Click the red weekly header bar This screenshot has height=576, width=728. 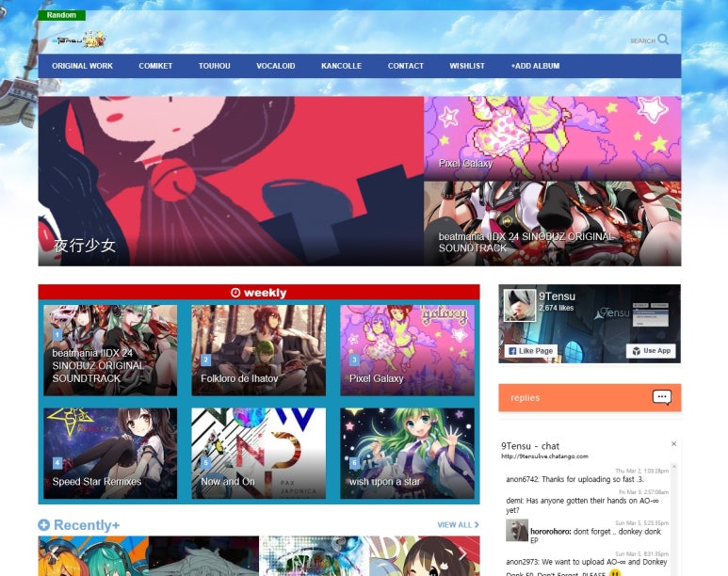[x=259, y=293]
